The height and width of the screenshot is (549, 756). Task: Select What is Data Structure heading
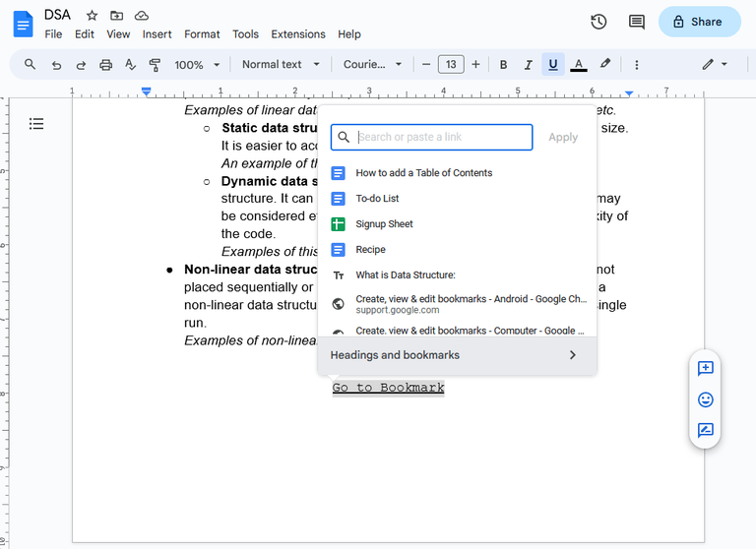457,274
